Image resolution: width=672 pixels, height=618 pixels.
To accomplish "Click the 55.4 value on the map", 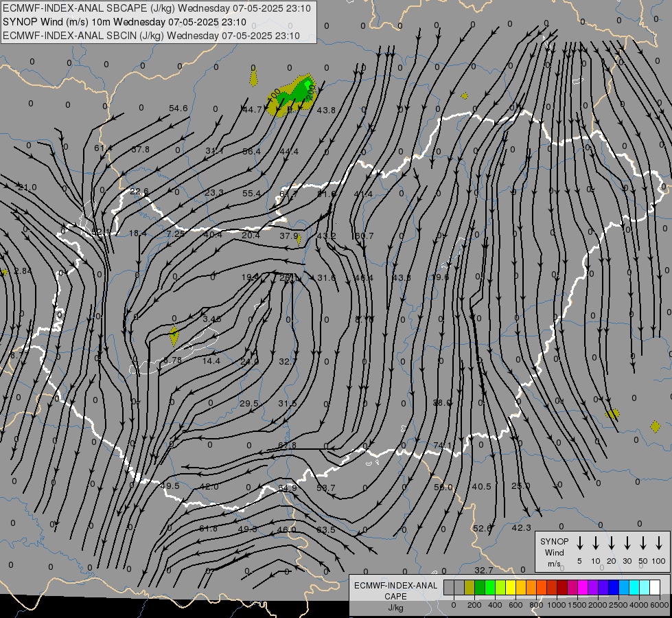I will click(x=252, y=194).
